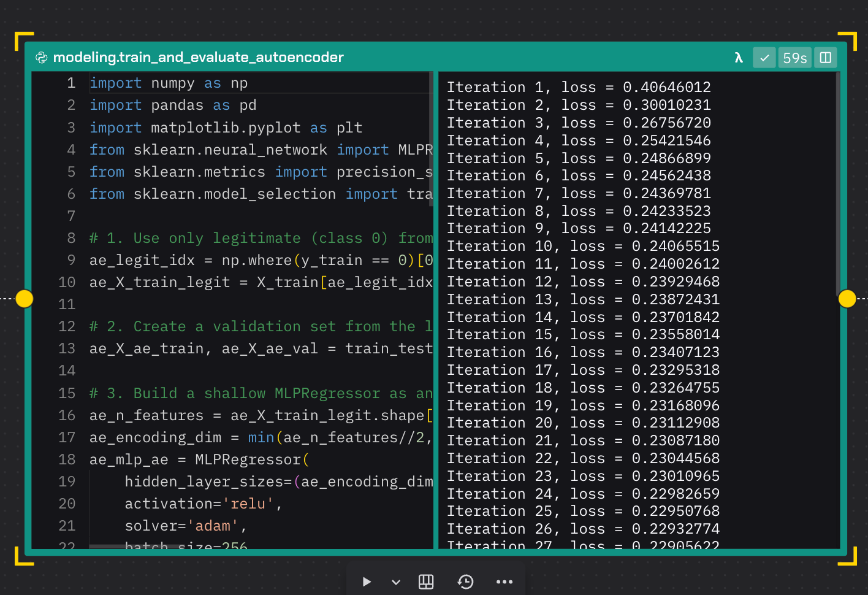Toggle the right yellow connection port
Image resolution: width=868 pixels, height=595 pixels.
pos(847,299)
